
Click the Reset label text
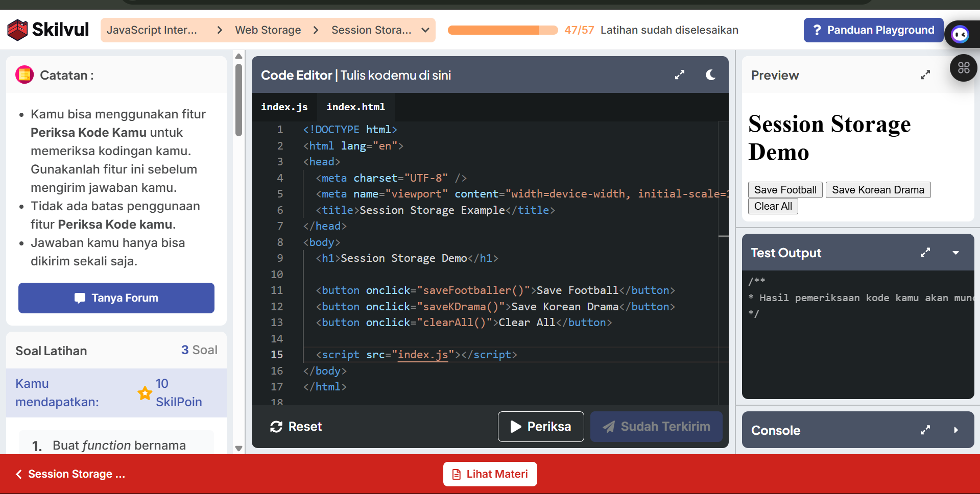pos(305,427)
